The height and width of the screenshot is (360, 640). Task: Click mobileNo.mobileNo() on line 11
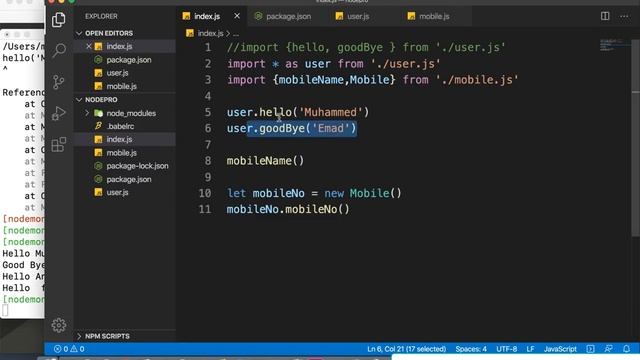pyautogui.click(x=288, y=209)
